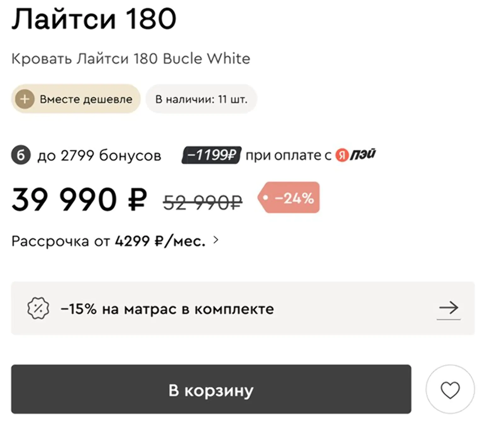
Task: Click the percent badge icon in mattress banner
Action: click(38, 308)
